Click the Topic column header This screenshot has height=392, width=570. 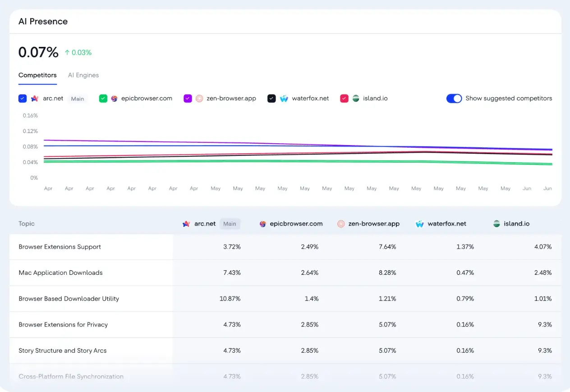pos(27,223)
